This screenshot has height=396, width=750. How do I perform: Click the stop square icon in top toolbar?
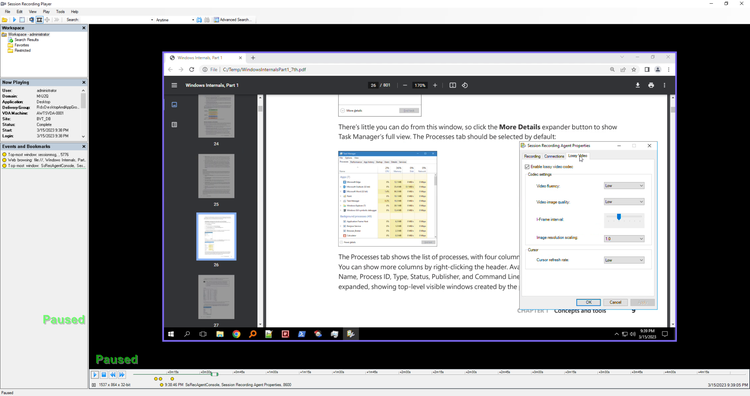[22, 20]
